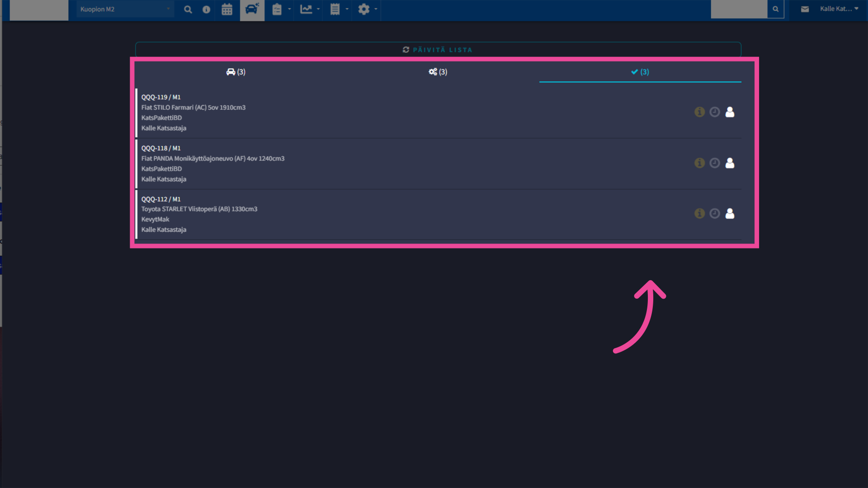
Task: Click person icon on QQQ-112 Toyota Starlet
Action: point(730,213)
